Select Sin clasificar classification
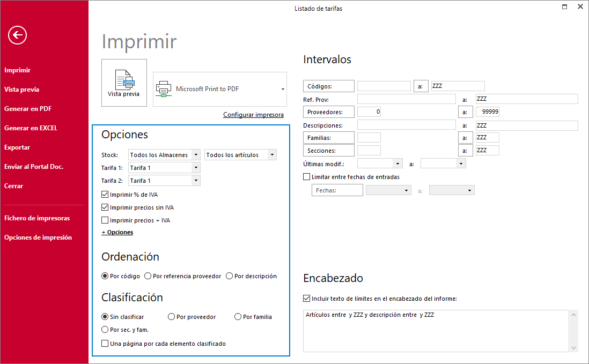This screenshot has height=364, width=589. pyautogui.click(x=105, y=317)
